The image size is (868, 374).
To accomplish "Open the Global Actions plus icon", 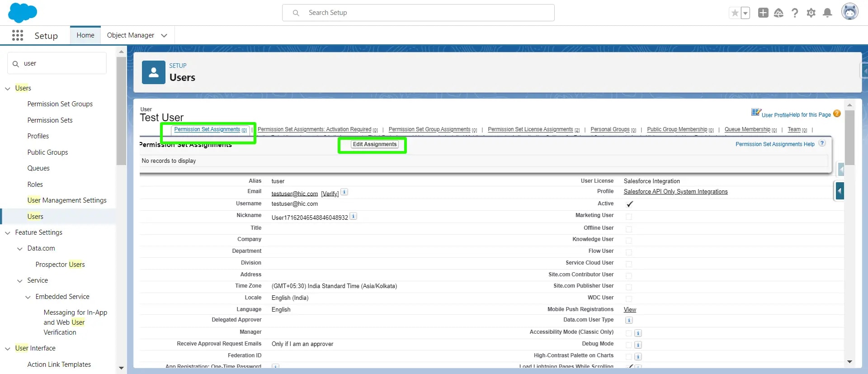I will coord(763,13).
